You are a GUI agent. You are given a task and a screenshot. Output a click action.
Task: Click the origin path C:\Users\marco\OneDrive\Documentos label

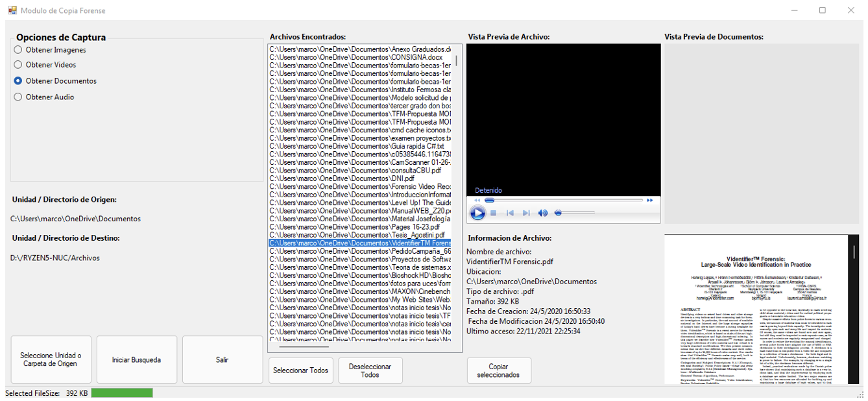click(76, 219)
